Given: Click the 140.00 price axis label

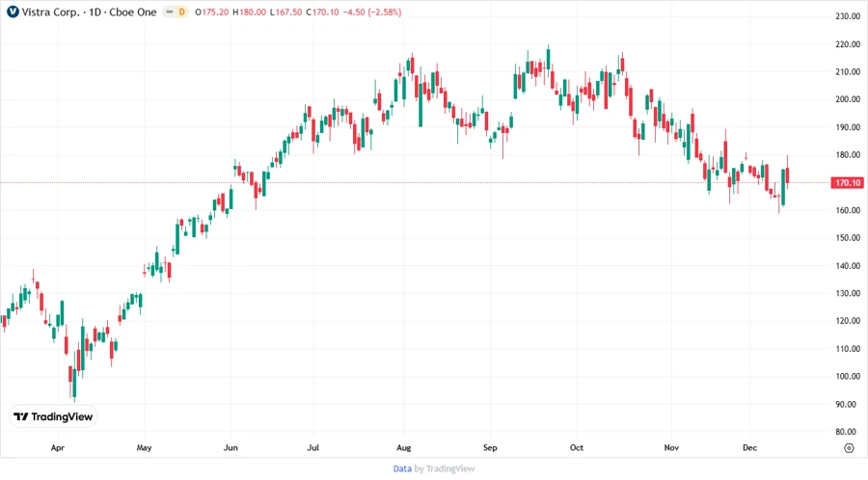Looking at the screenshot, I should pos(848,265).
